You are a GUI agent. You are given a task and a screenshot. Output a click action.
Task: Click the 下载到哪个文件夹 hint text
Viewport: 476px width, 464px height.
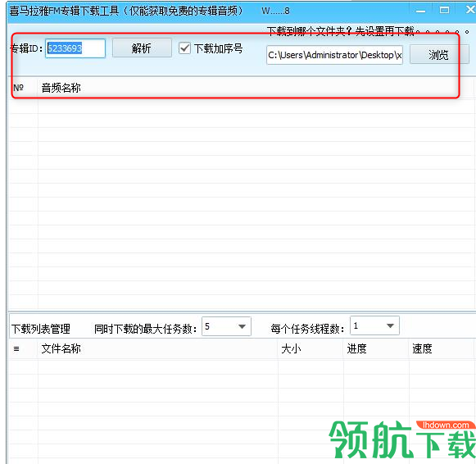click(368, 31)
